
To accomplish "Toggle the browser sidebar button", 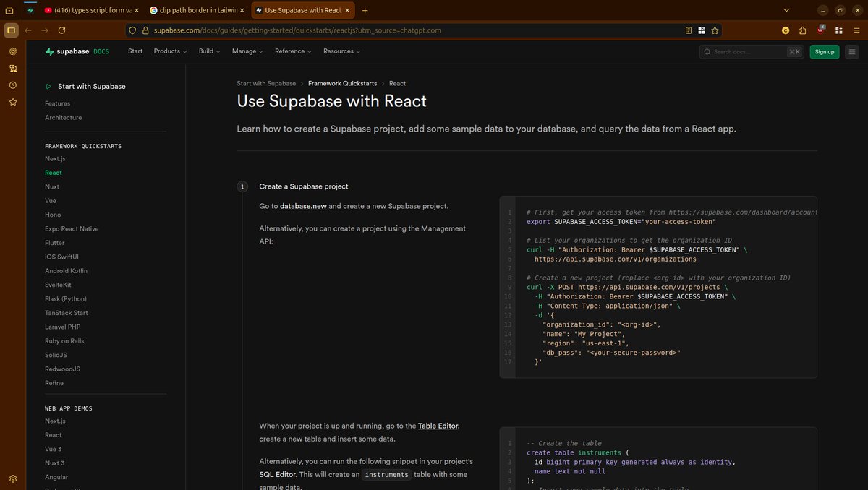I will 11,30.
